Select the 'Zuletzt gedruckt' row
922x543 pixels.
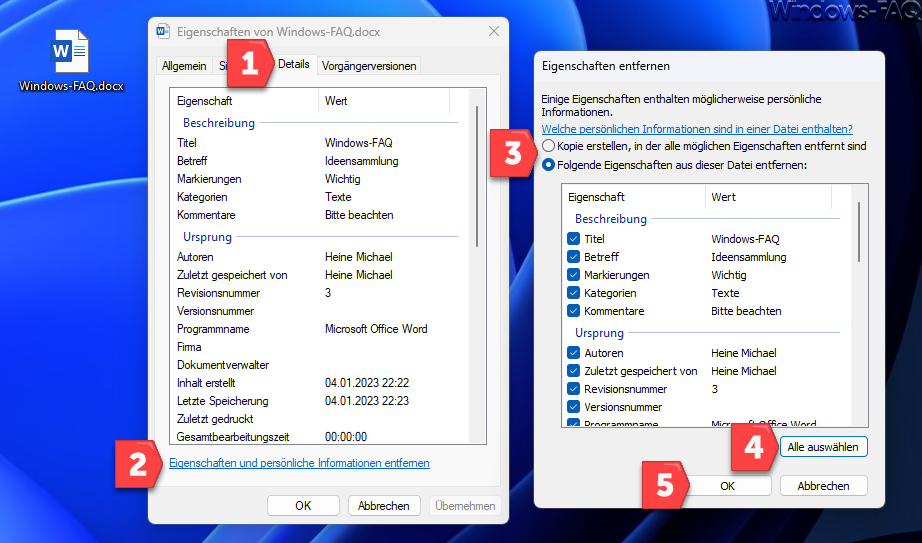(x=319, y=419)
